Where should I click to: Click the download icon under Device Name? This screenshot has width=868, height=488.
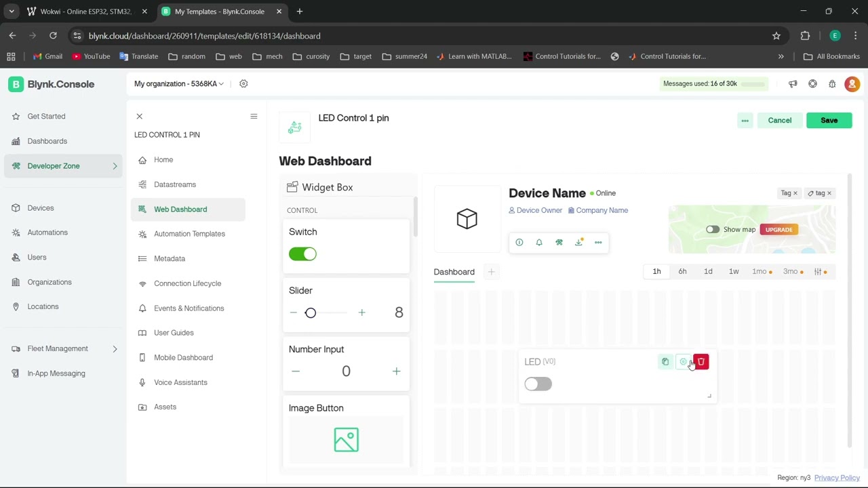coord(578,242)
